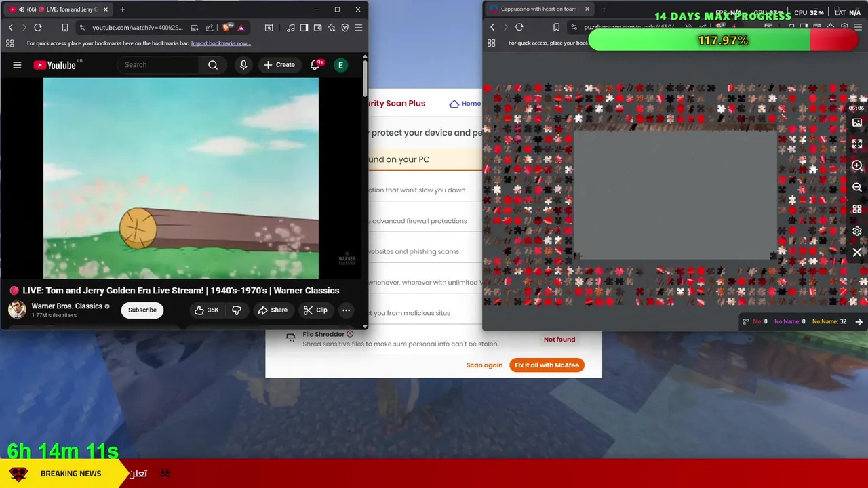Screen dimensions: 868x488
Task: Dislike the Tom and Jerry video
Action: pyautogui.click(x=237, y=310)
